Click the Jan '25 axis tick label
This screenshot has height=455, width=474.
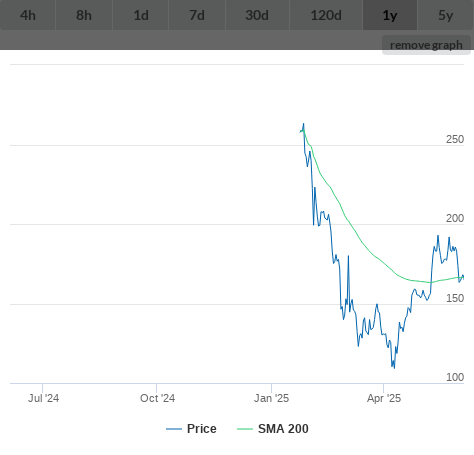pyautogui.click(x=271, y=398)
